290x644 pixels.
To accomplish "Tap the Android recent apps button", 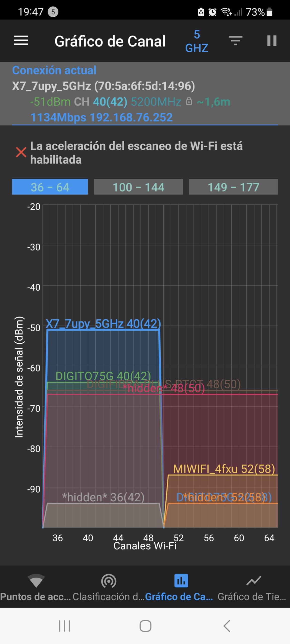I will pos(64,626).
